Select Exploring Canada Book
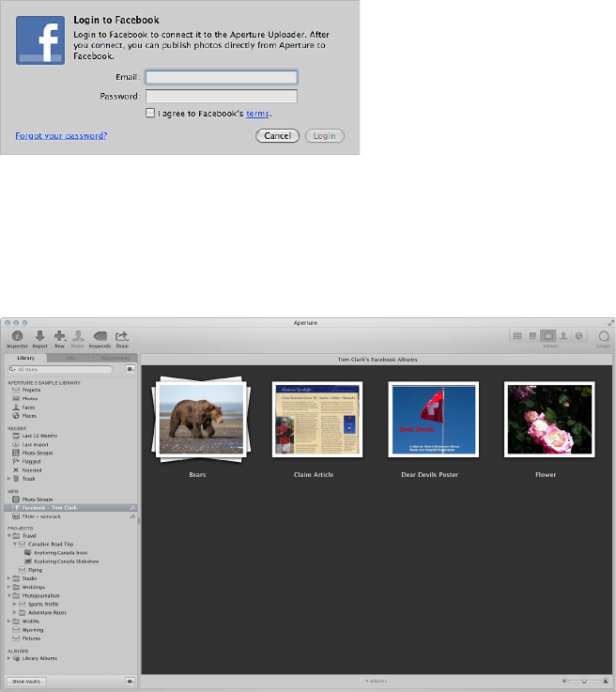Screen dimensions: 616x692 [61, 552]
